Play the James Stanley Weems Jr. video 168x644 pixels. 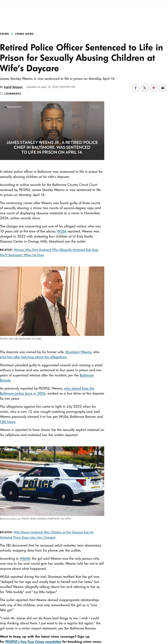(x=52, y=130)
